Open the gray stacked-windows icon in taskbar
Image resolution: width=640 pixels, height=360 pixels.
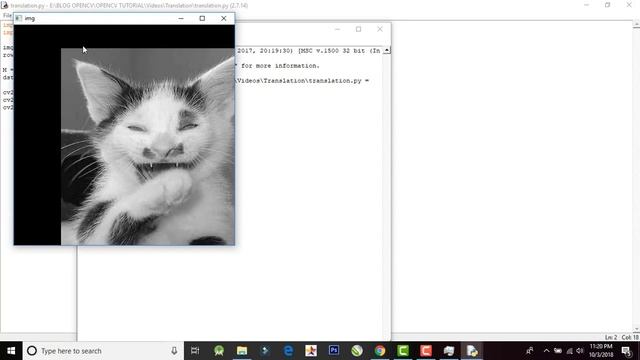(449, 351)
